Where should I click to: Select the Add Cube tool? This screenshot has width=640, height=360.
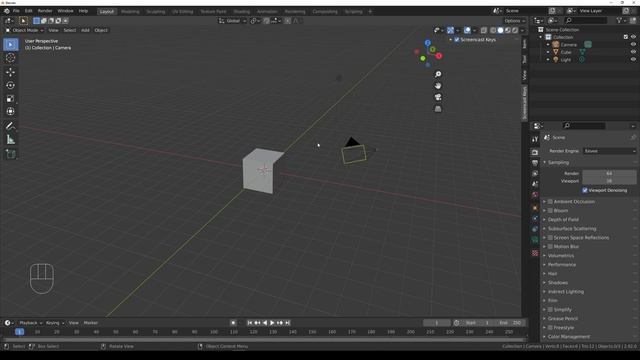tap(11, 154)
